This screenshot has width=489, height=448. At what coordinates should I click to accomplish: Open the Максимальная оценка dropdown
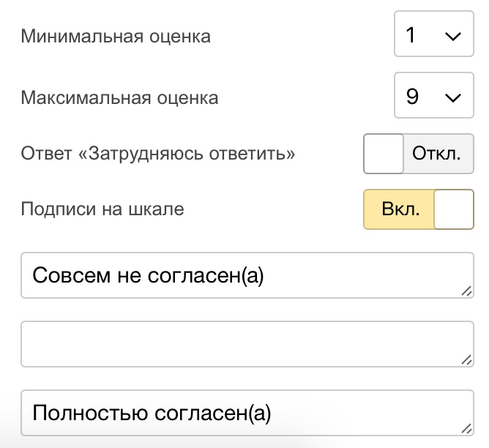click(x=433, y=96)
